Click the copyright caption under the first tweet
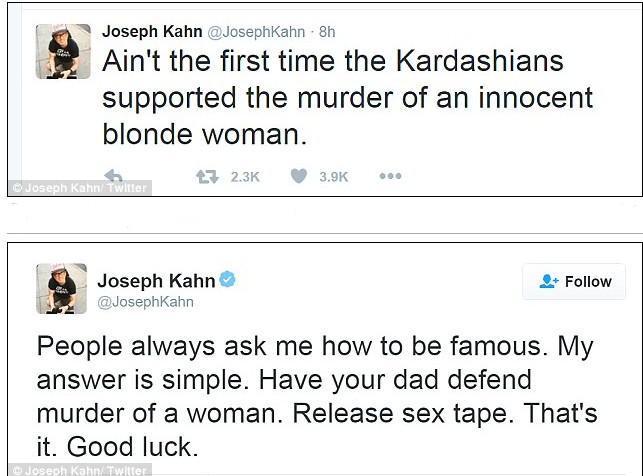The height and width of the screenshot is (476, 643). 77,188
